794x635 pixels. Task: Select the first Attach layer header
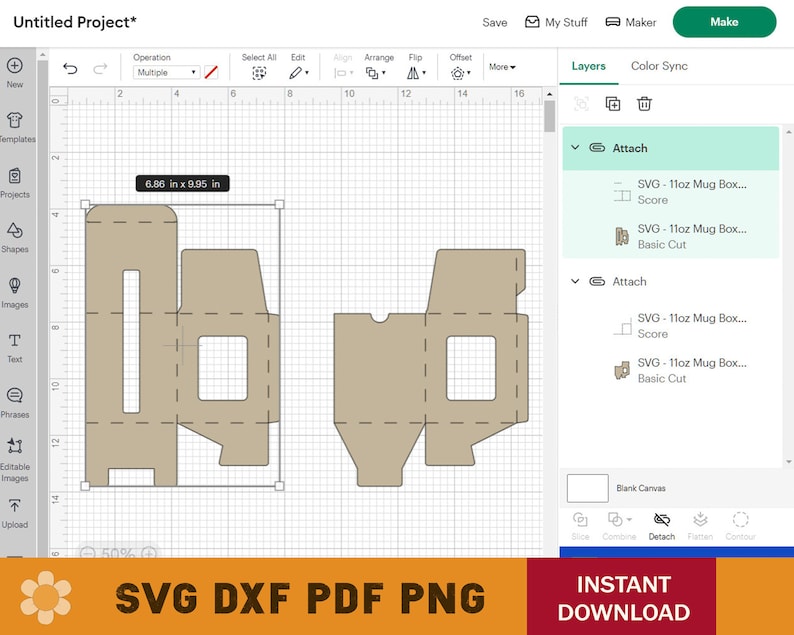tap(670, 148)
